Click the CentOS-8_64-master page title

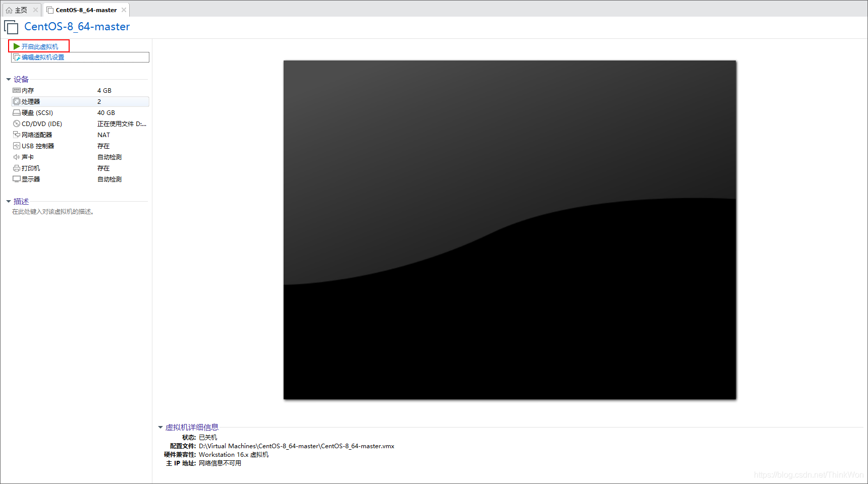77,27
